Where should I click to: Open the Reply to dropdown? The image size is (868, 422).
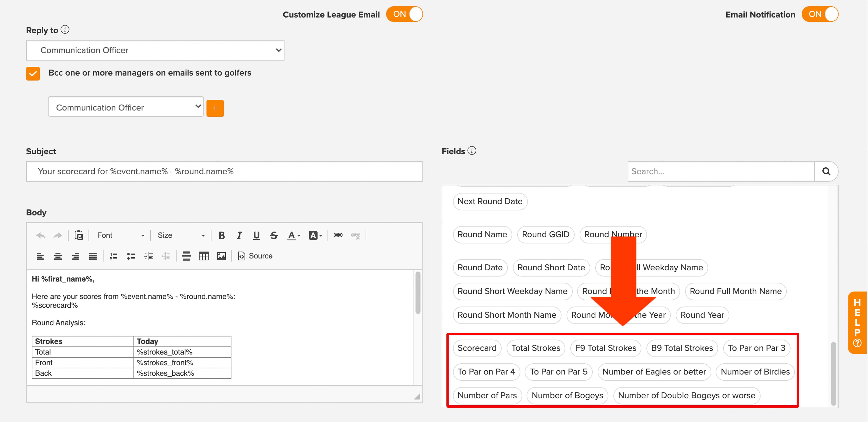(x=155, y=50)
